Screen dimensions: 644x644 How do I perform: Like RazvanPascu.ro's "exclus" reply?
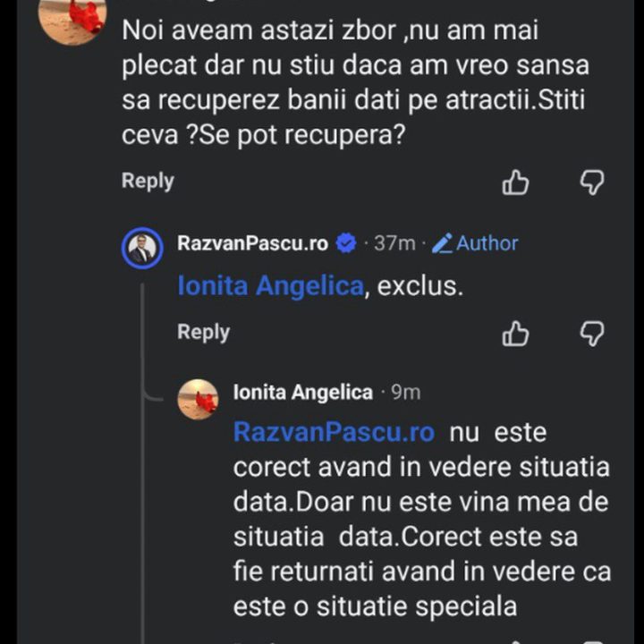[x=515, y=334]
